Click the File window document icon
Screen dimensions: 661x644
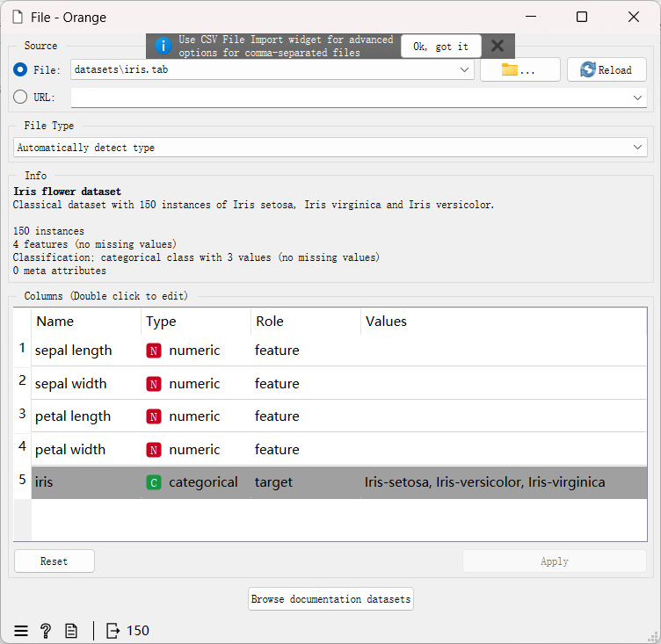pos(18,18)
